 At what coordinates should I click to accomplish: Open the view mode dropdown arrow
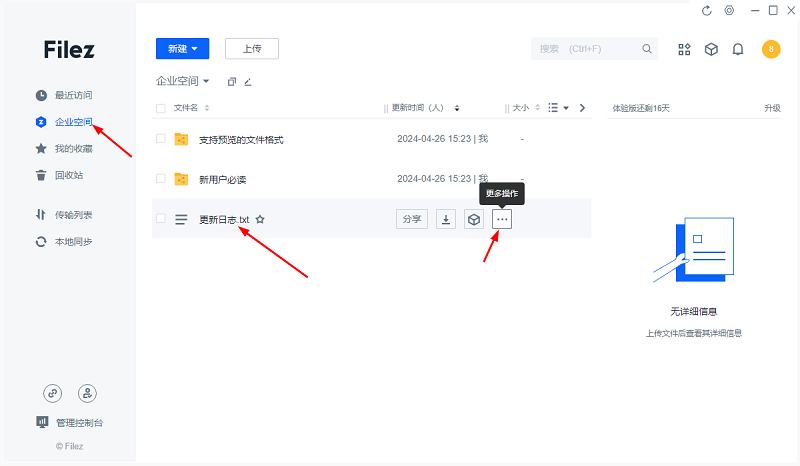[566, 108]
